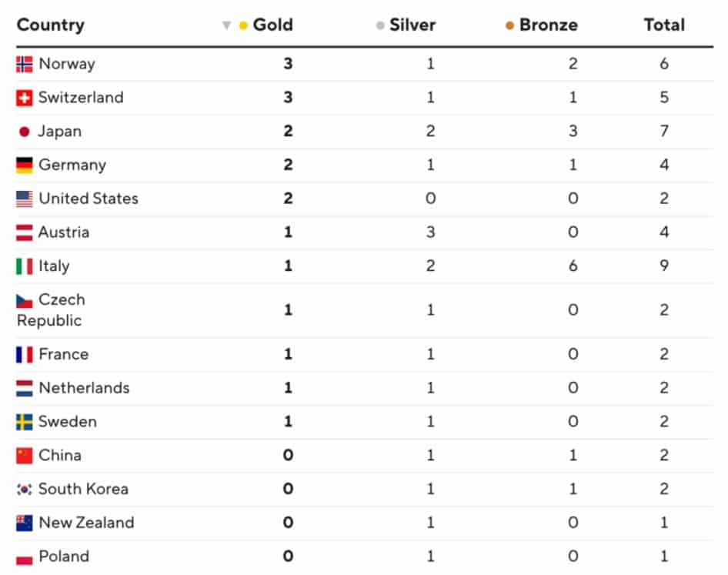
Task: Click the New Zealand flag icon
Action: [x=25, y=523]
